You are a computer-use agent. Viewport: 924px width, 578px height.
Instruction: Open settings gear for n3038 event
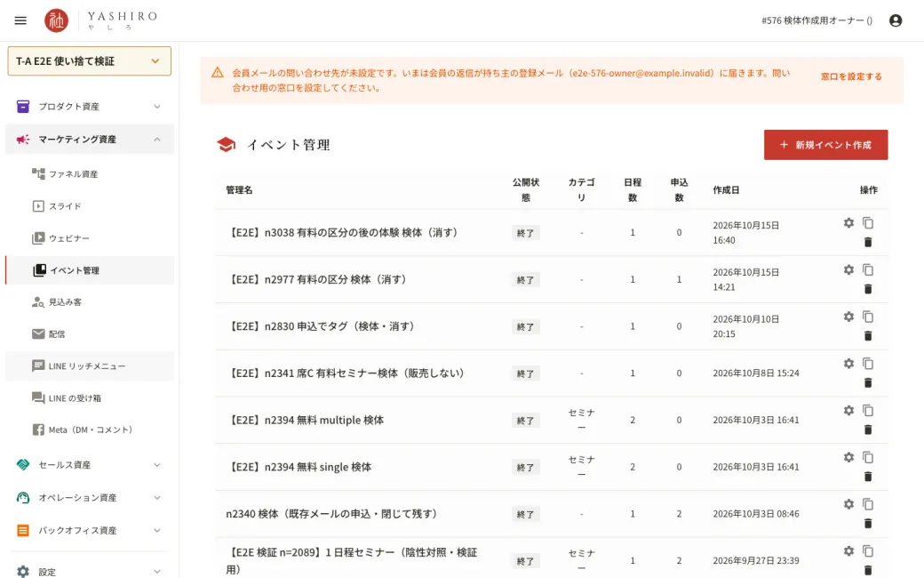pyautogui.click(x=848, y=223)
